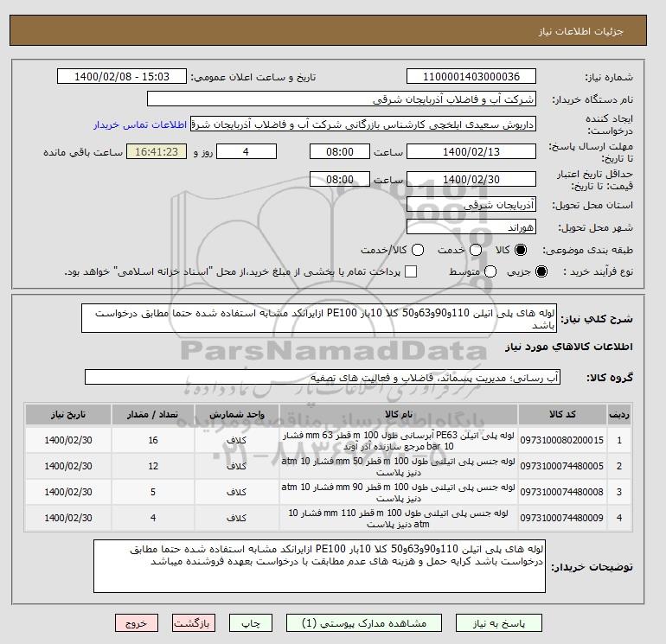Click quantity 4 in row 4

coord(153,518)
